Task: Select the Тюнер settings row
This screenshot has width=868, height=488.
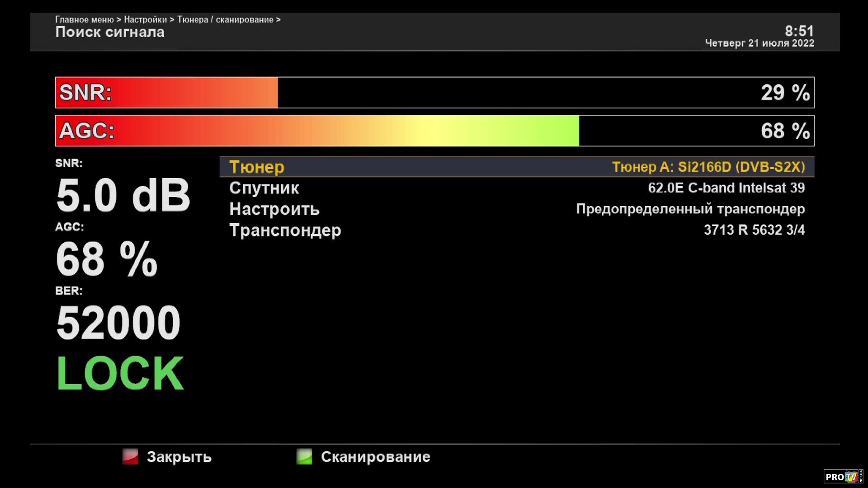Action: coord(257,167)
